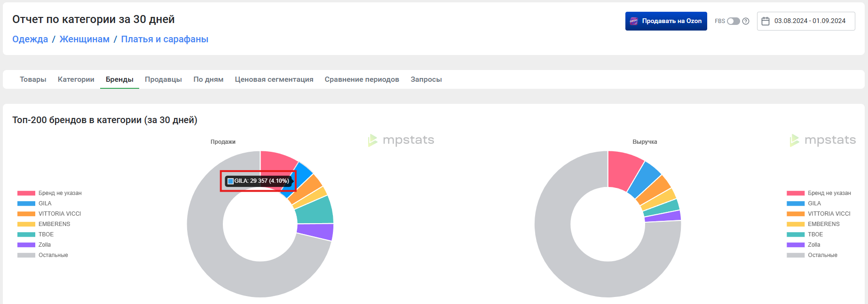The width and height of the screenshot is (868, 304).
Task: Click blue GILA swatch in Продажи legend
Action: 26,203
